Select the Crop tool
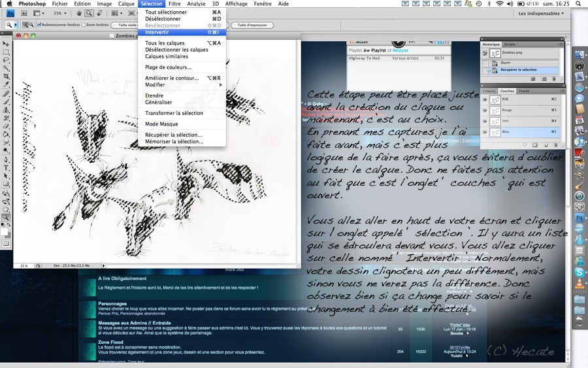 pyautogui.click(x=6, y=76)
